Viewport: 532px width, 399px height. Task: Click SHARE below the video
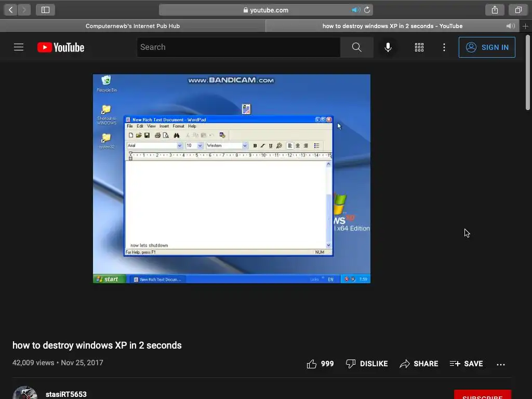(x=419, y=364)
